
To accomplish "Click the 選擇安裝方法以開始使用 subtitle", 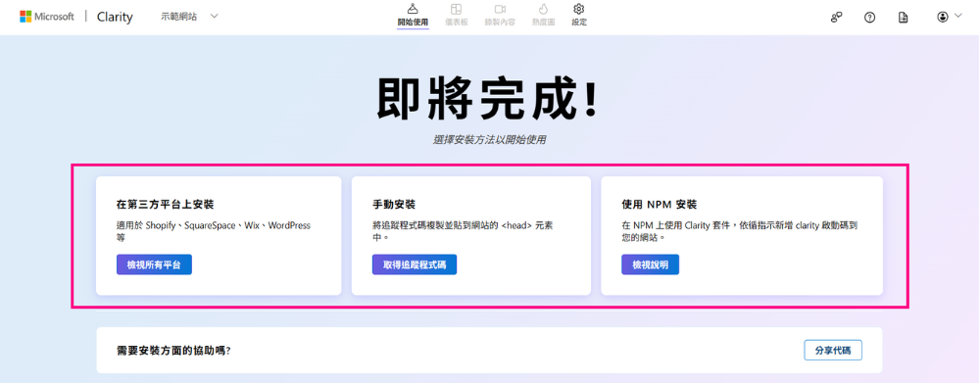I will coord(489,141).
